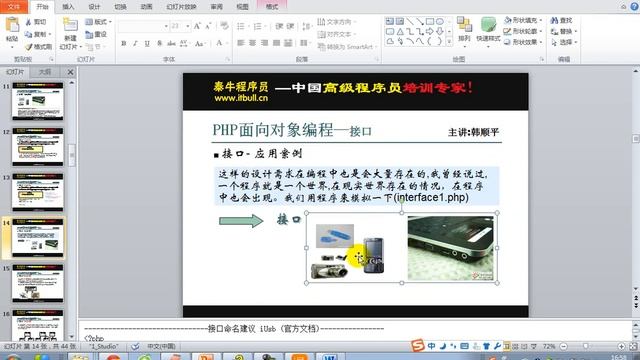The height and width of the screenshot is (360, 640).
Task: Pick the line shape in the gallery
Action: tap(410, 21)
